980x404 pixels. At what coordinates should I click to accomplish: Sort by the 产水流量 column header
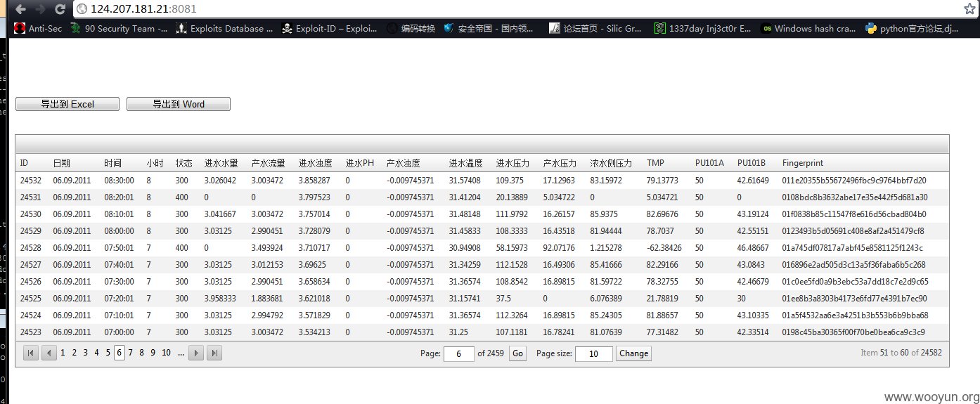(269, 163)
